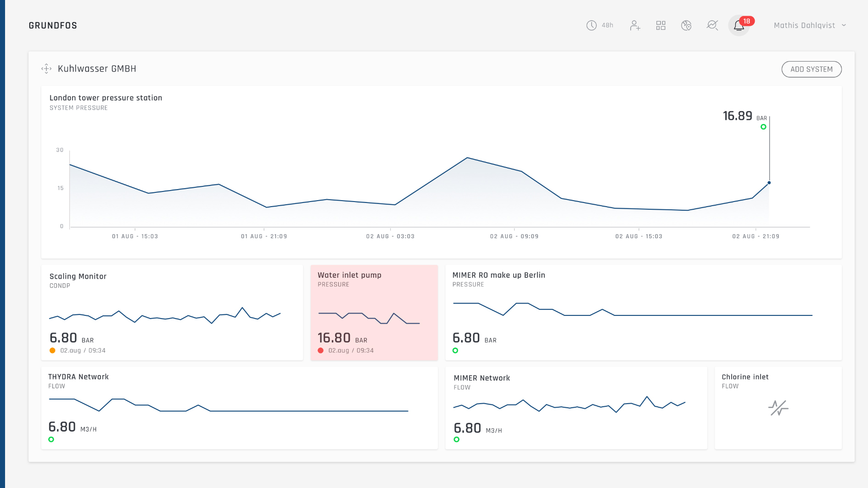Click the London tower pressure station title
The width and height of the screenshot is (868, 488).
[x=106, y=98]
